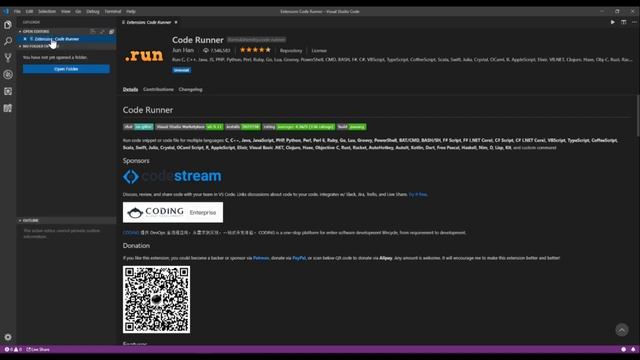Open the Manage gear icon

tap(8, 337)
